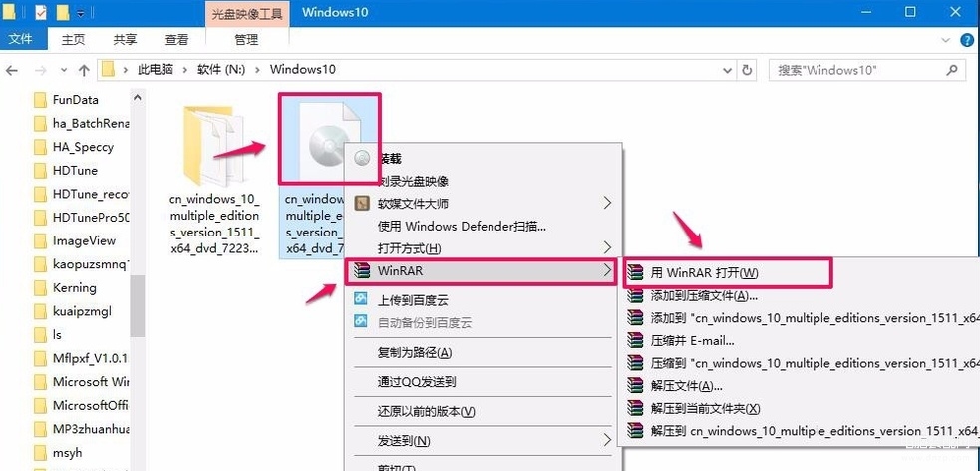Click the WinRAR icon beside 添加到压缩文件(A)
This screenshot has height=471, width=980.
pos(636,295)
